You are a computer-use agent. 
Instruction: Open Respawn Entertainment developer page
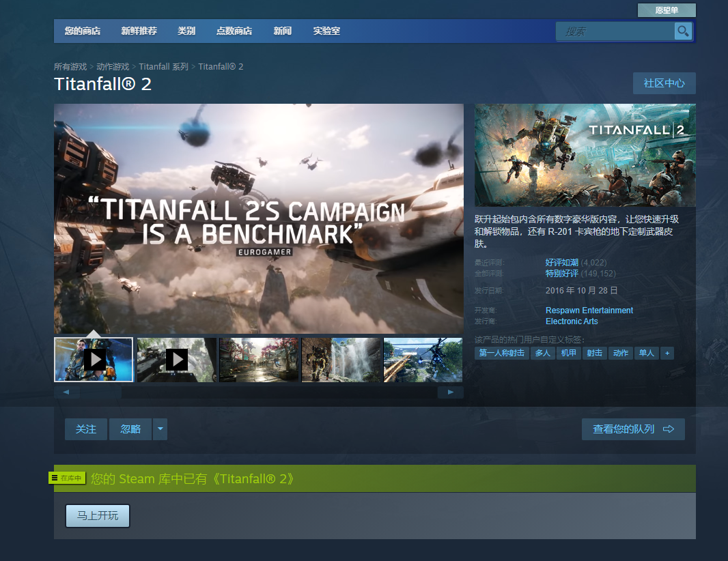(x=589, y=311)
